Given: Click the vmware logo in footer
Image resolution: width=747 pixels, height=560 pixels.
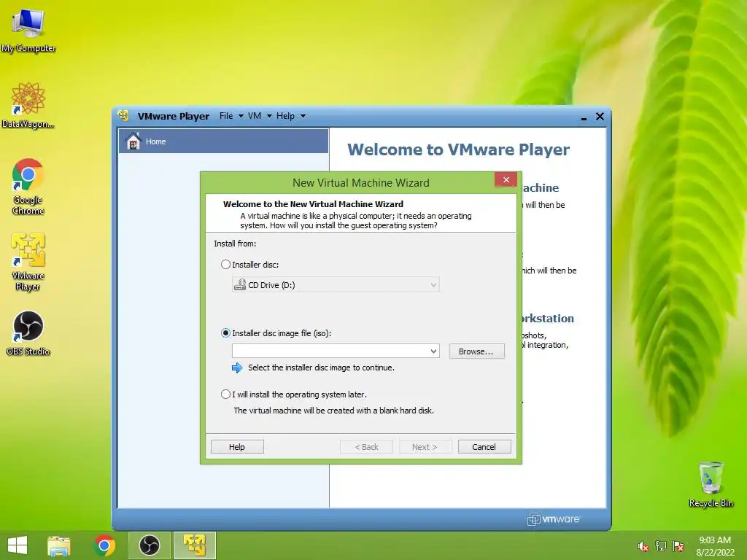Looking at the screenshot, I should pyautogui.click(x=554, y=518).
